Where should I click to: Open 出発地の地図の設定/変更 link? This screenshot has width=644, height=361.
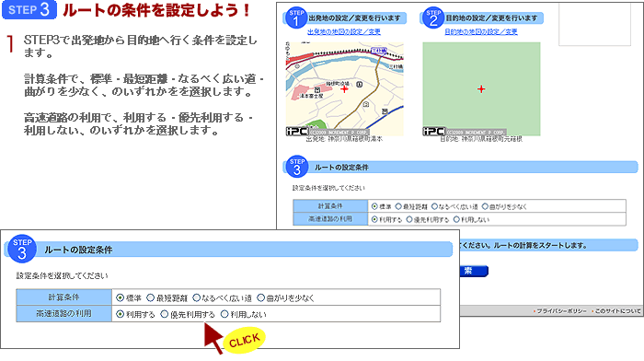click(x=344, y=31)
